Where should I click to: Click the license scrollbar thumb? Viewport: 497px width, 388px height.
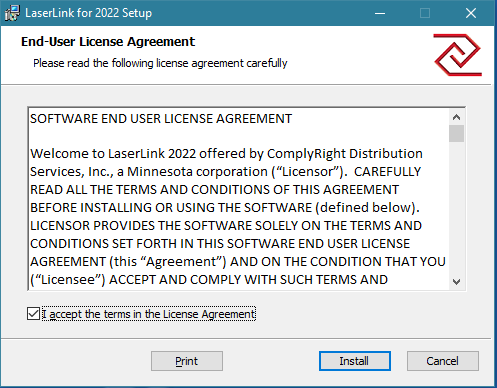point(456,134)
